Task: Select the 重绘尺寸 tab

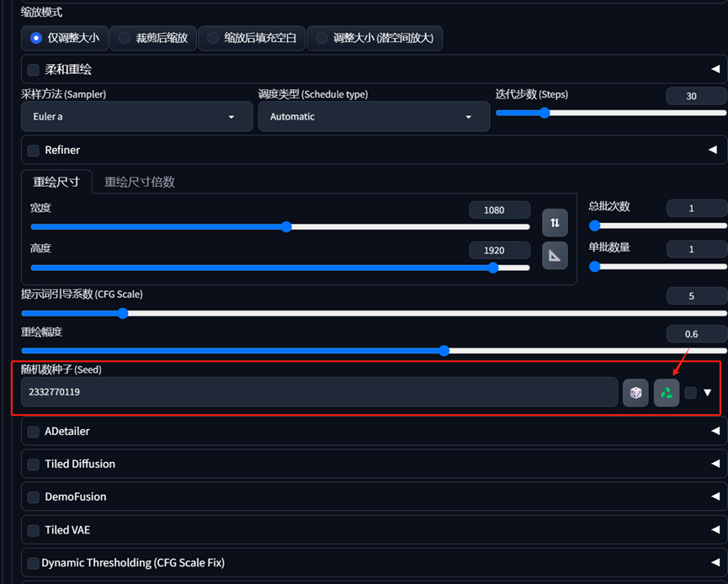Action: point(56,182)
